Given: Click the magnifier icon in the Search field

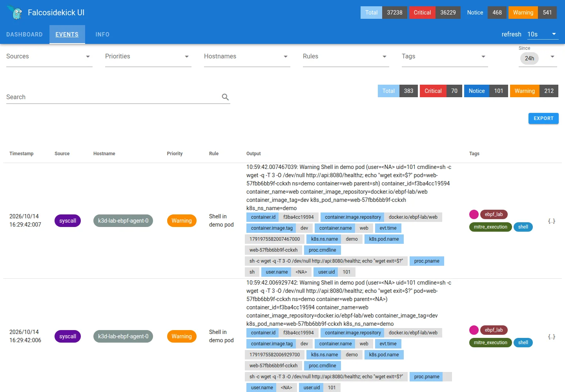Looking at the screenshot, I should click(x=225, y=97).
